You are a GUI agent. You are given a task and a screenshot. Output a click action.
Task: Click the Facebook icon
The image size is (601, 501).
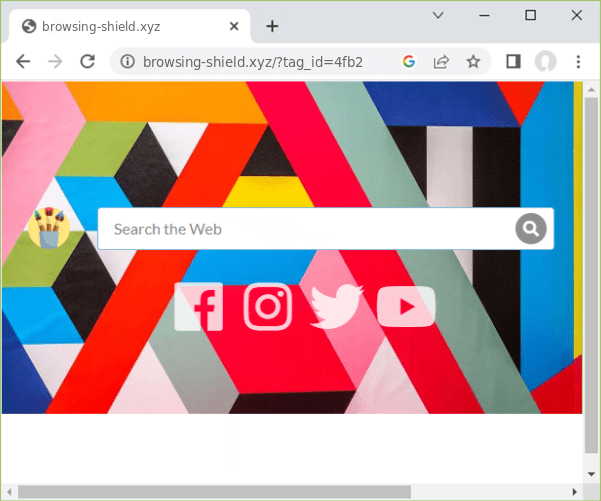coord(199,306)
